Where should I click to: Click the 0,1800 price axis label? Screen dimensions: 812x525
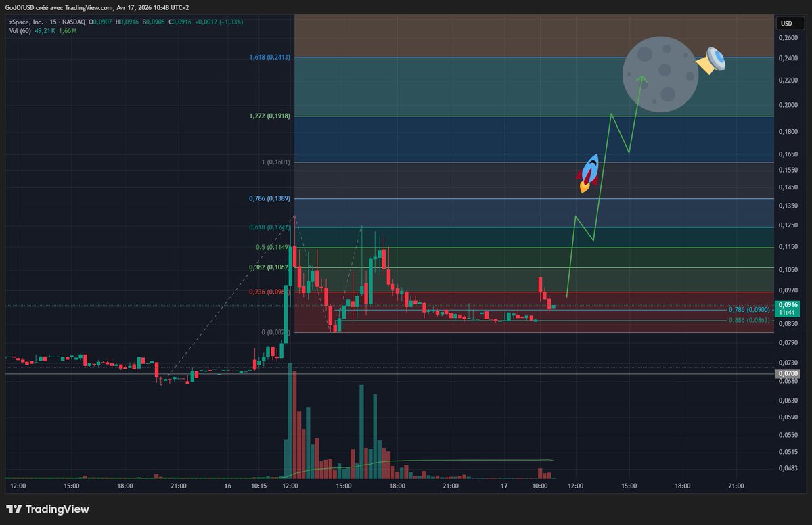click(x=788, y=132)
